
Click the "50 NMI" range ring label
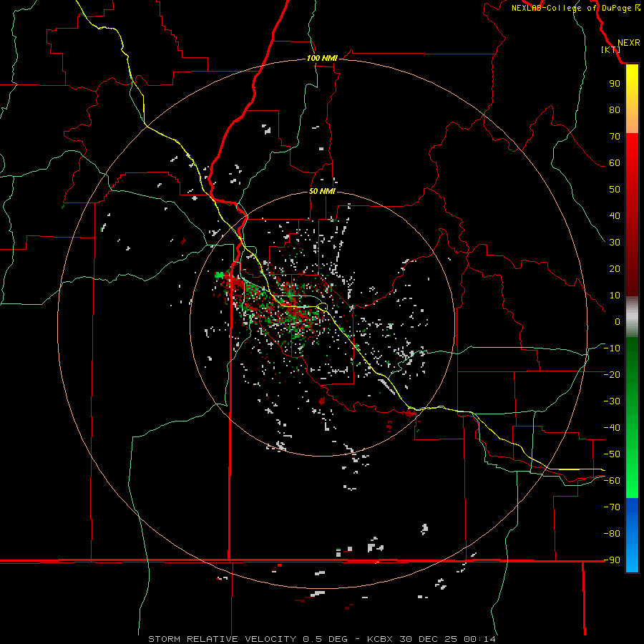point(322,191)
